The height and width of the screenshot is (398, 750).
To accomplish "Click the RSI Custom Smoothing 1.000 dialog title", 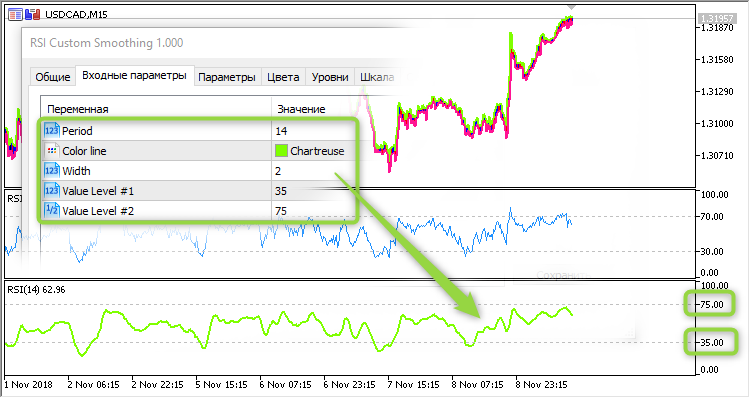I will point(107,43).
